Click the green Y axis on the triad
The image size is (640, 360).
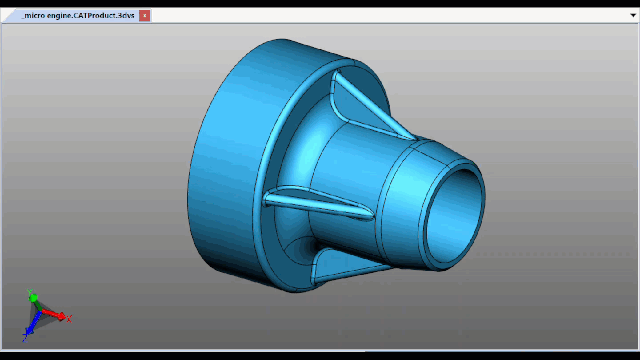click(x=33, y=300)
